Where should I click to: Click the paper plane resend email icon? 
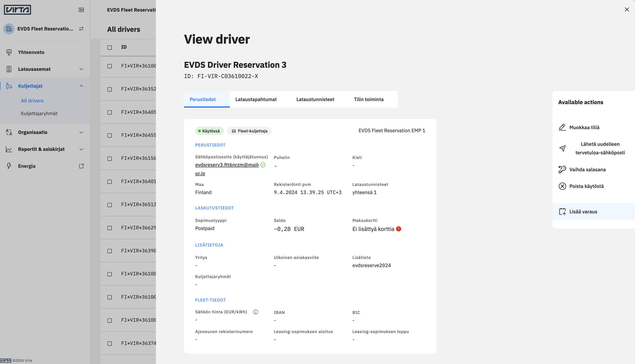[562, 148]
